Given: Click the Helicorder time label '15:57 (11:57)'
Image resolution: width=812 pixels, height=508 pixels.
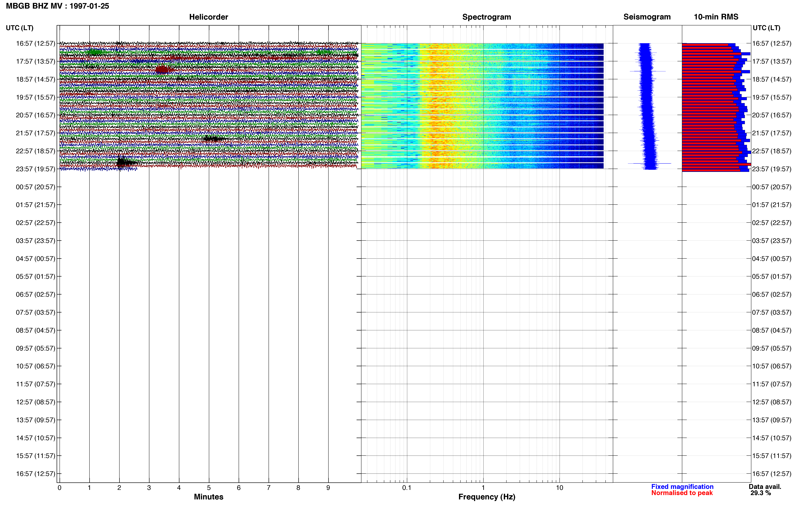Looking at the screenshot, I should (x=35, y=456).
